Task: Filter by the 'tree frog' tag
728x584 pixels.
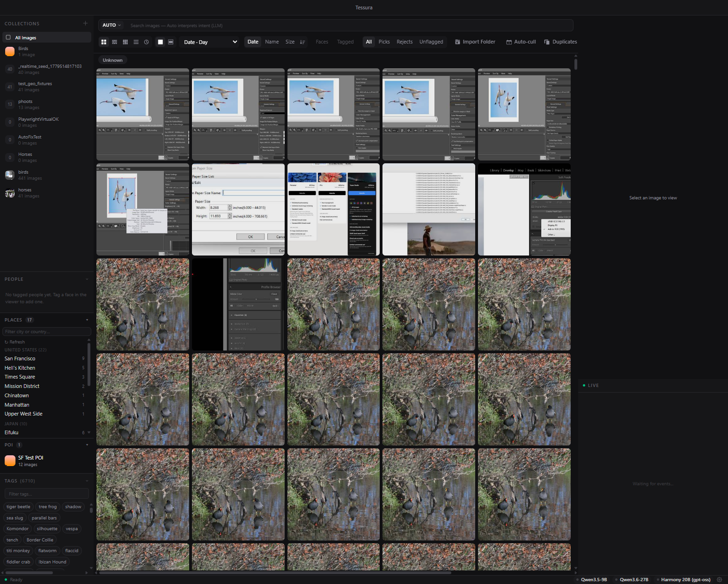Action: click(48, 507)
